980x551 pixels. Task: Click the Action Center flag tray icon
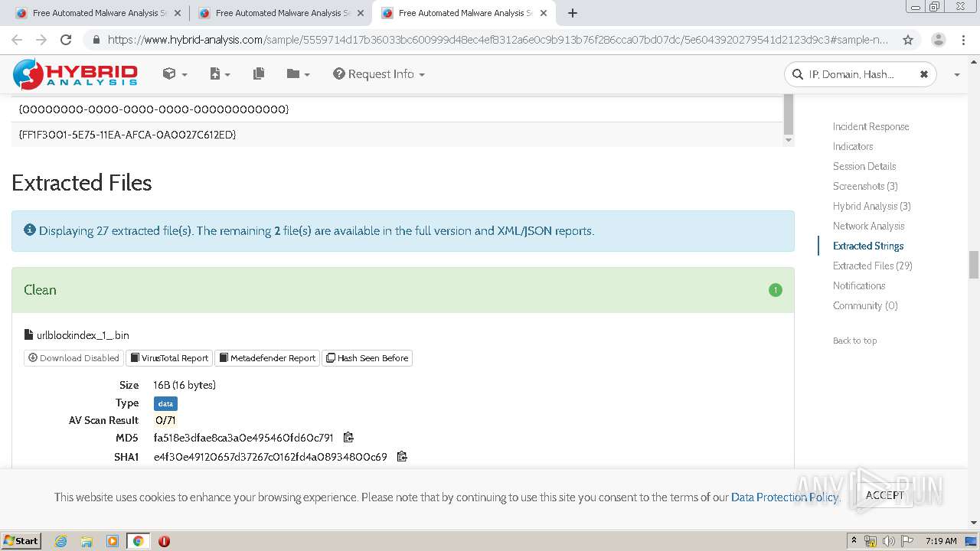click(x=907, y=541)
